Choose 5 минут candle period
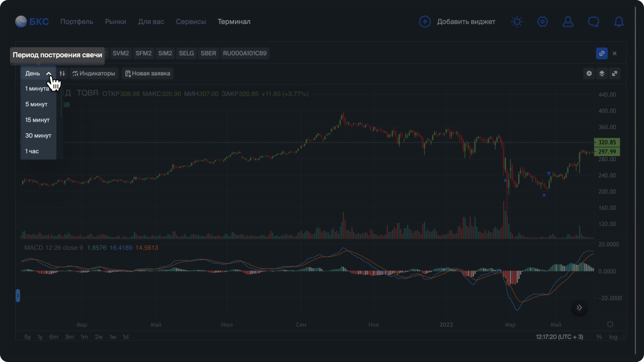The width and height of the screenshot is (644, 362). click(x=38, y=104)
